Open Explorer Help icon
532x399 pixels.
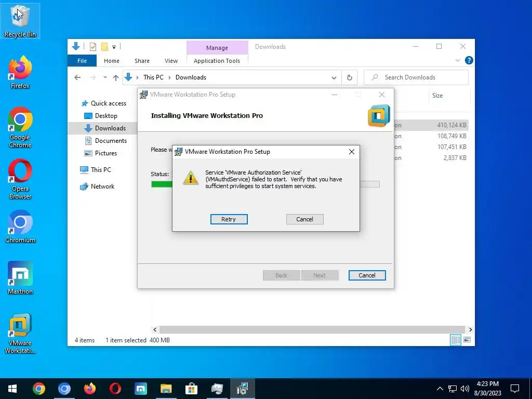469,60
